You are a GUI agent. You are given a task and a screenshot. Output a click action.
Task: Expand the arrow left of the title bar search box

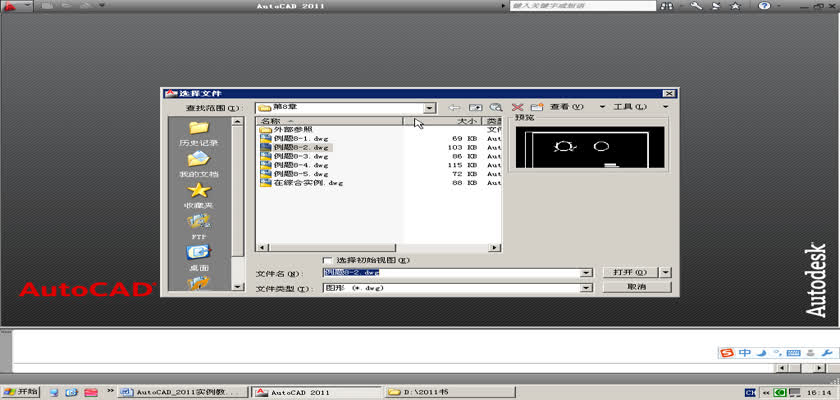click(x=504, y=6)
